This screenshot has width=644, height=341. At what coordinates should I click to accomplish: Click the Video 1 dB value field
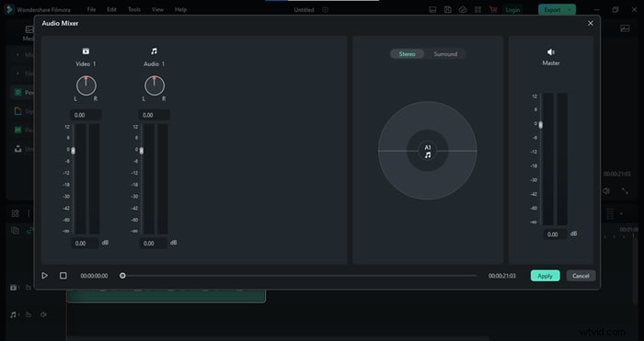[x=85, y=244]
